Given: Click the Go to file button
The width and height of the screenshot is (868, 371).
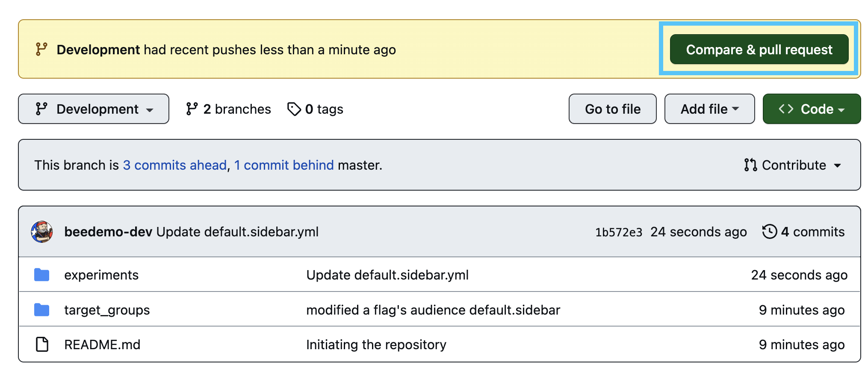Looking at the screenshot, I should point(612,109).
